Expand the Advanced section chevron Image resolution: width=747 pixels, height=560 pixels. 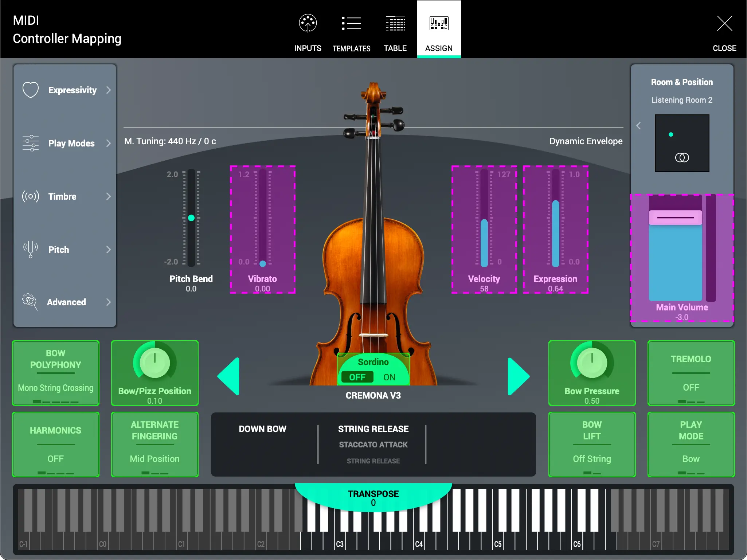109,302
